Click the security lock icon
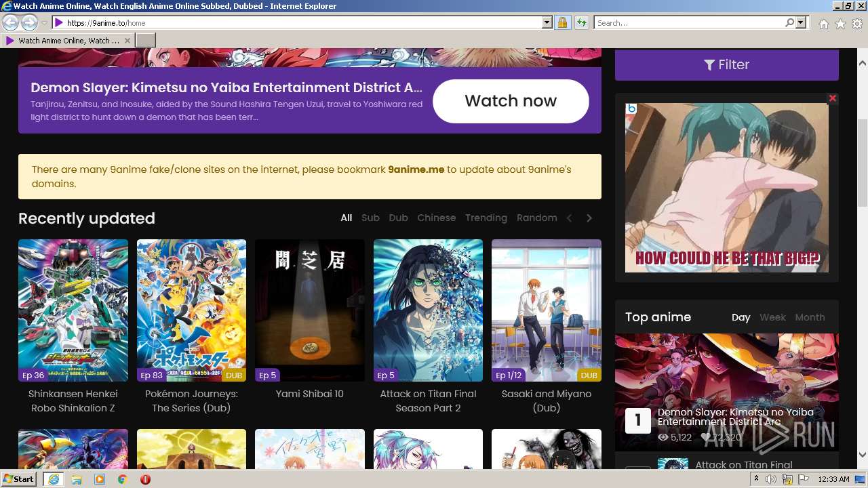The image size is (868, 488). click(x=562, y=23)
